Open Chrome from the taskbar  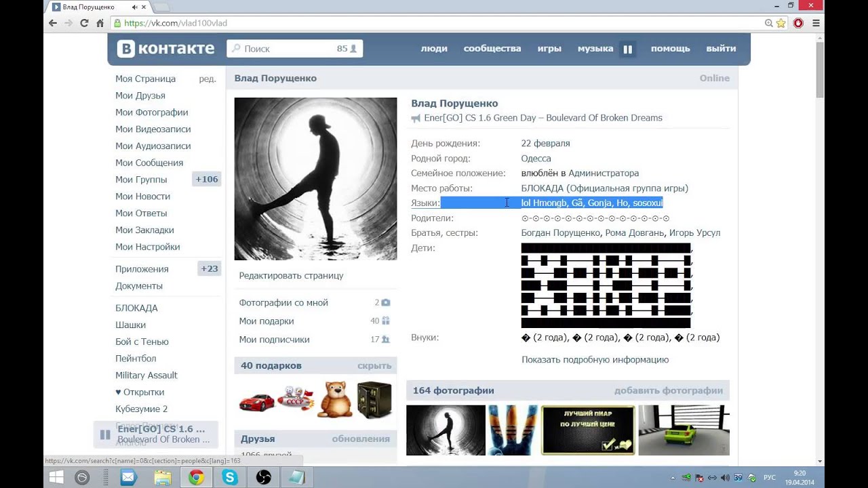(196, 477)
